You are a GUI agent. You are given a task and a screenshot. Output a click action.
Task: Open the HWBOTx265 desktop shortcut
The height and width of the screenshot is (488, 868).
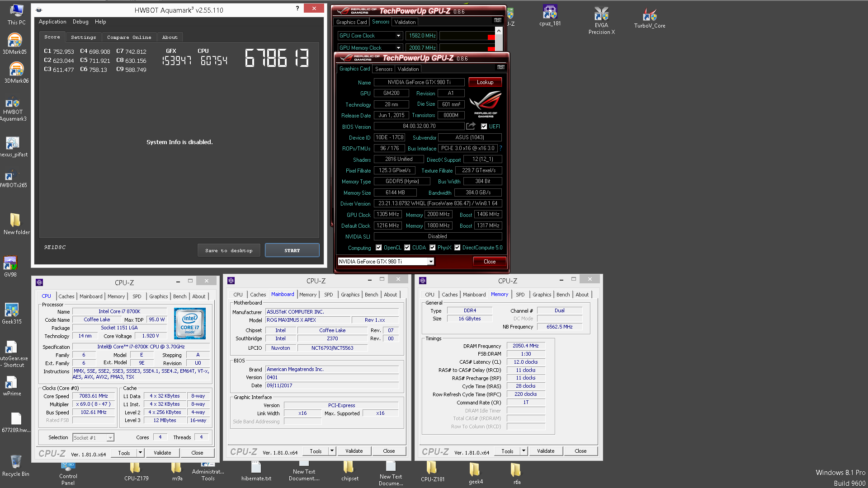[x=13, y=178]
